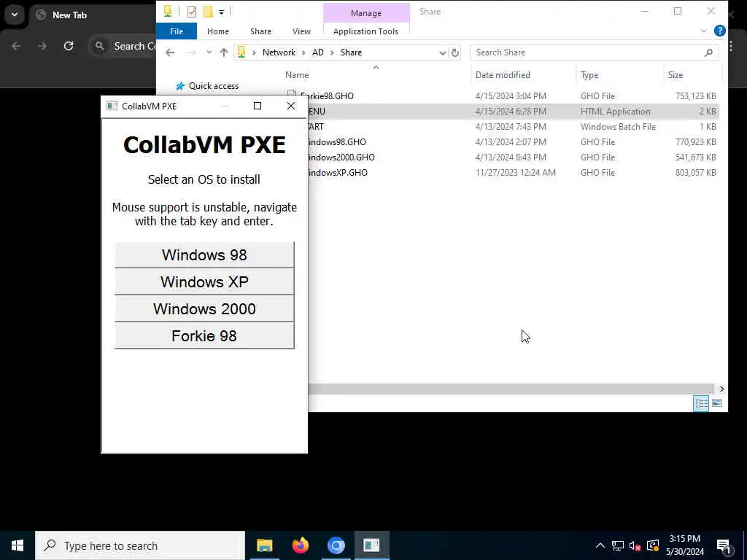
Task: Launch Firefox from the taskbar
Action: point(300,545)
